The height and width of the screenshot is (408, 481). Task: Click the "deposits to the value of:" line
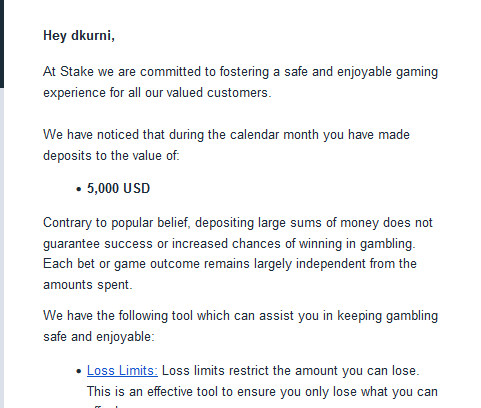point(111,156)
